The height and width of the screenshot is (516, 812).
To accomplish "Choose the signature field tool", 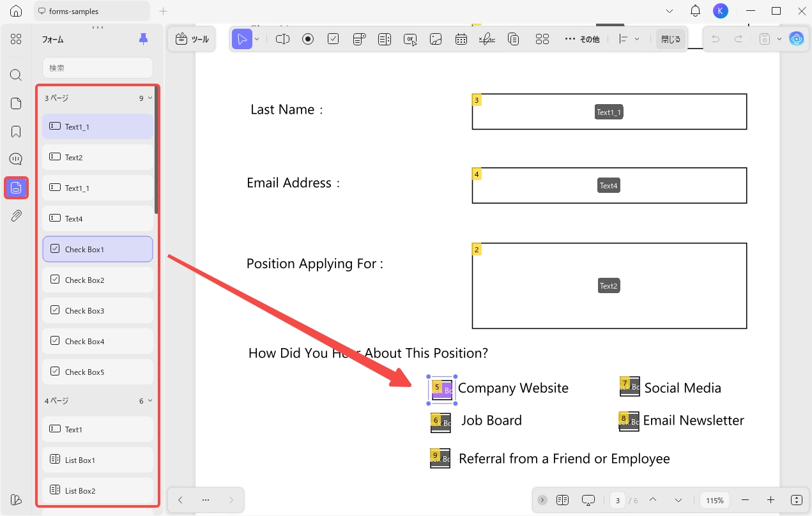I will [x=487, y=39].
